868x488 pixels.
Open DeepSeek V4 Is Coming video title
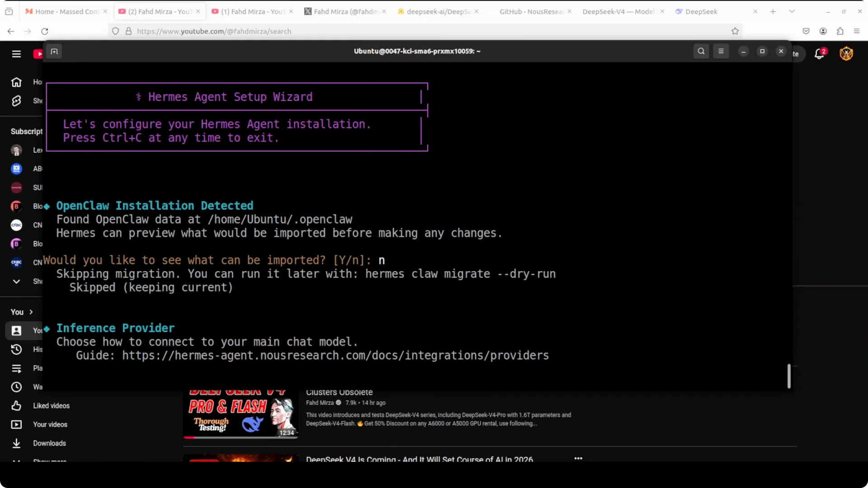tap(420, 459)
